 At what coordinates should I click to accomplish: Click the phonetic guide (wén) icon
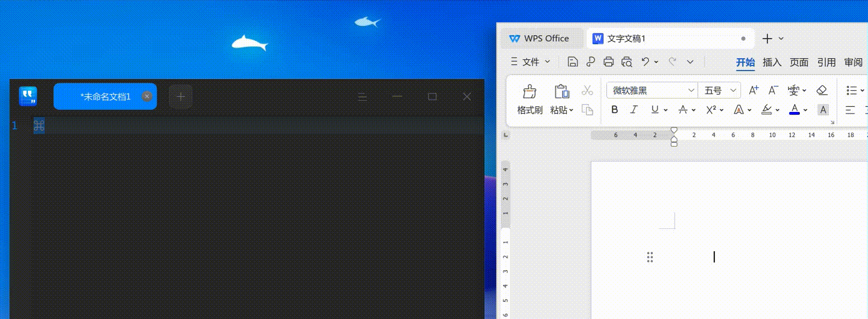point(794,90)
